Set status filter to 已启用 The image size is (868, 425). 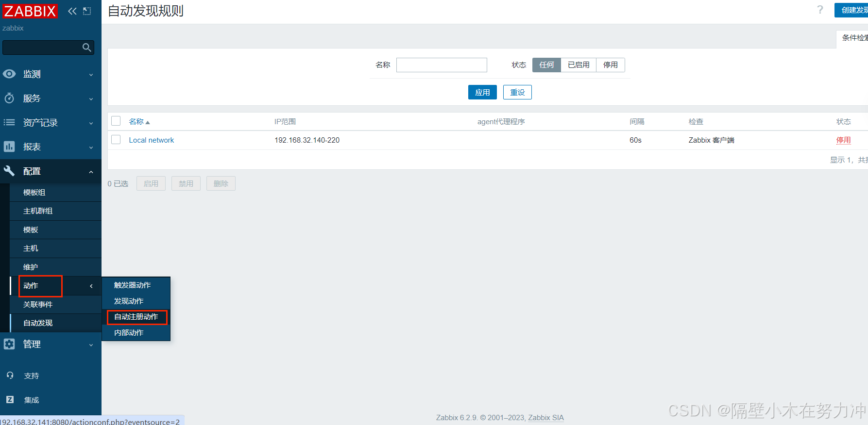coord(579,65)
